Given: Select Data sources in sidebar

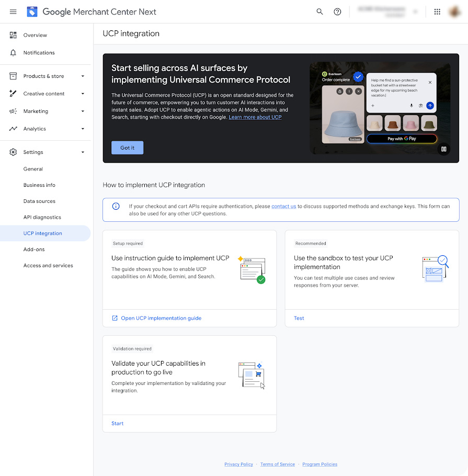Looking at the screenshot, I should (x=39, y=201).
